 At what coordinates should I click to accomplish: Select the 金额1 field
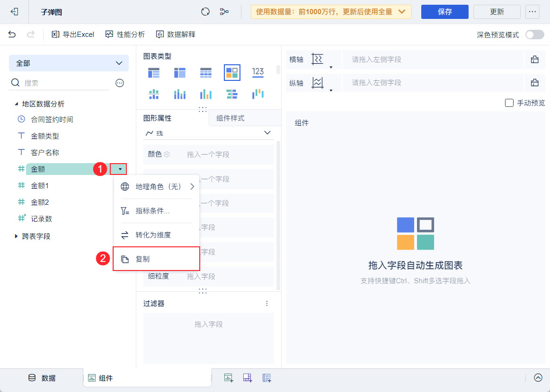click(x=40, y=186)
